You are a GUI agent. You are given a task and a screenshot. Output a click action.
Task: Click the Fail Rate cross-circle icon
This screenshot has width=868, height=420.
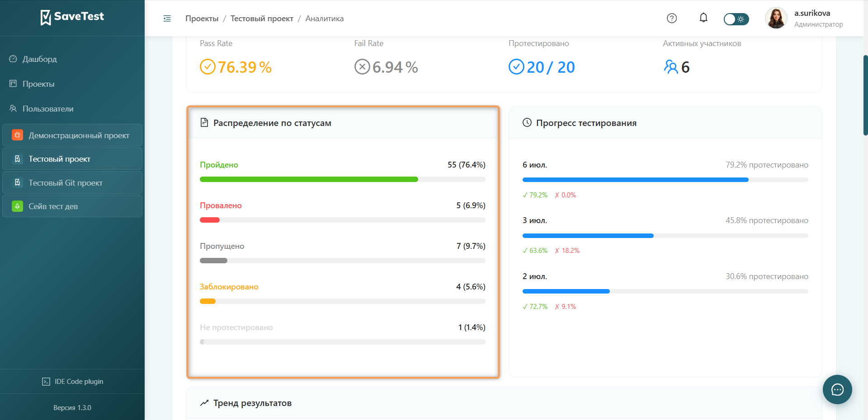click(x=362, y=67)
